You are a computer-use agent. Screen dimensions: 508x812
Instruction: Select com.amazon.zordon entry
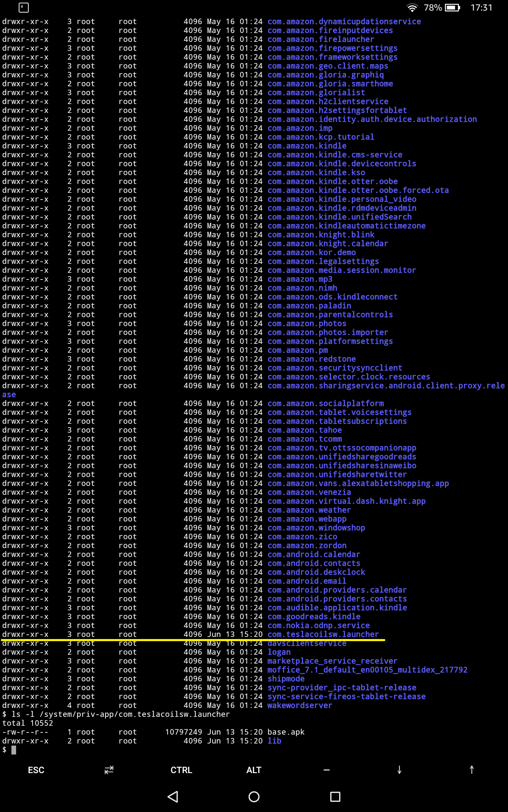[x=307, y=546]
